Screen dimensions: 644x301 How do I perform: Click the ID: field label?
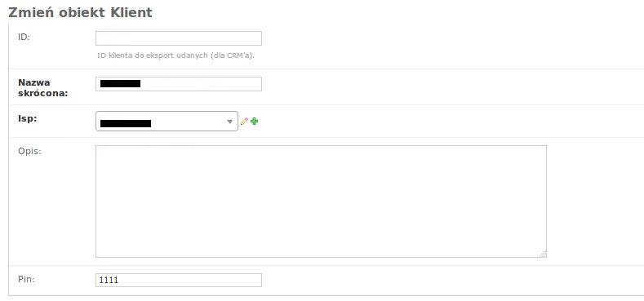pyautogui.click(x=24, y=37)
